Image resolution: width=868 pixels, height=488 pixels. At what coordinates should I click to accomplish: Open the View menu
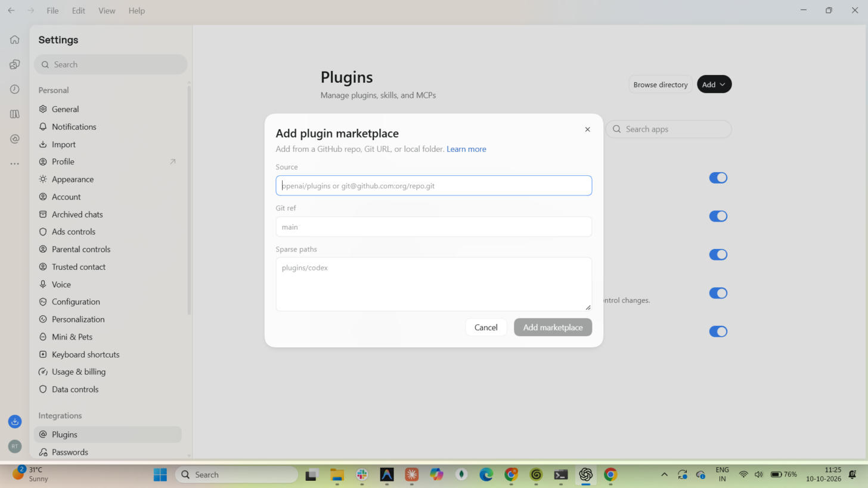click(107, 11)
